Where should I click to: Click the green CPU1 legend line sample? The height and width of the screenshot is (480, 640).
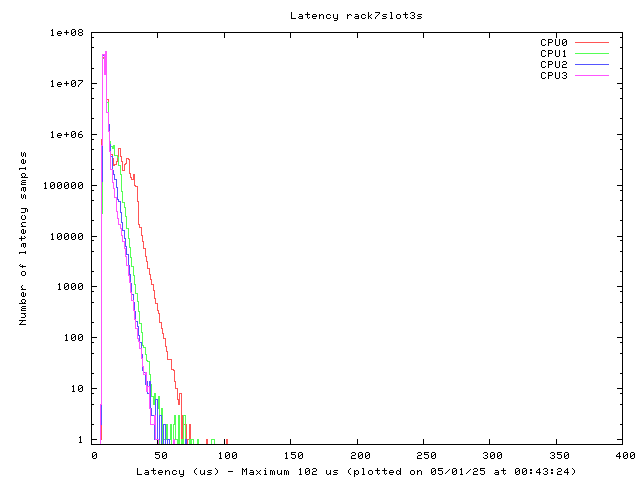click(592, 53)
